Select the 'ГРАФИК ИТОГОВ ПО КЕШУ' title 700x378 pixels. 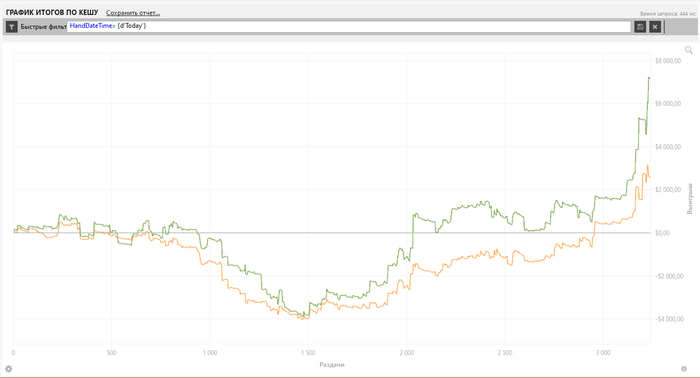click(52, 12)
